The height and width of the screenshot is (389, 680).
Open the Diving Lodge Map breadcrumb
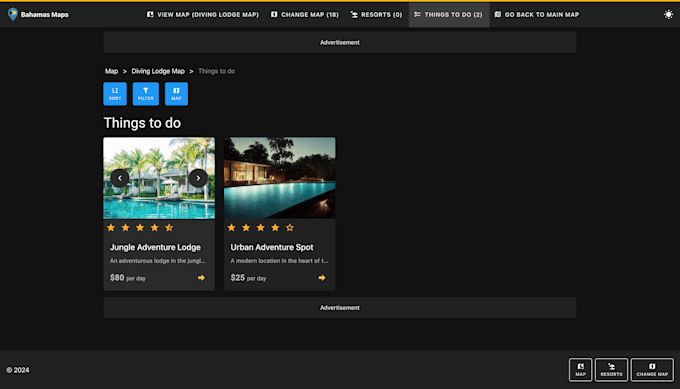(x=158, y=71)
